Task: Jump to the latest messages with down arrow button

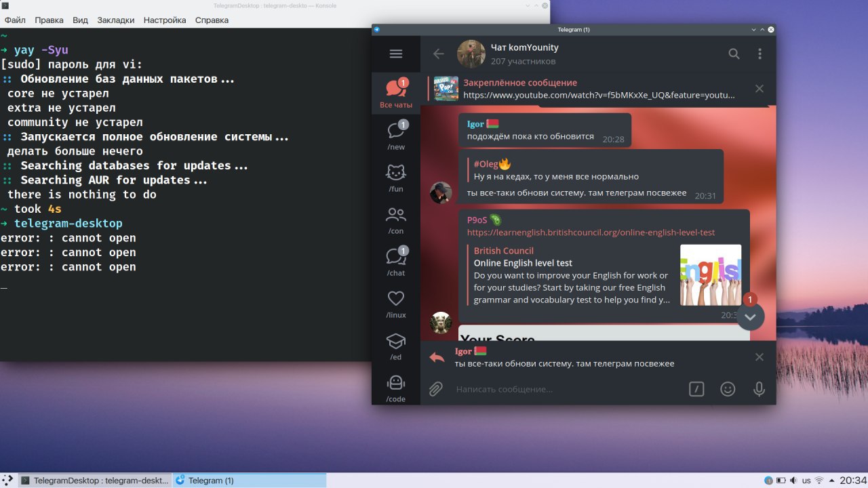Action: (750, 316)
